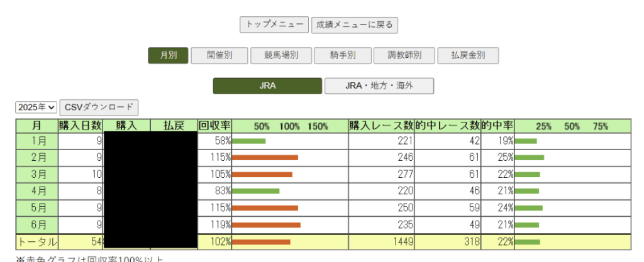This screenshot has height=262, width=644.
Task: Click the January green recovery rate bar
Action: [x=249, y=141]
